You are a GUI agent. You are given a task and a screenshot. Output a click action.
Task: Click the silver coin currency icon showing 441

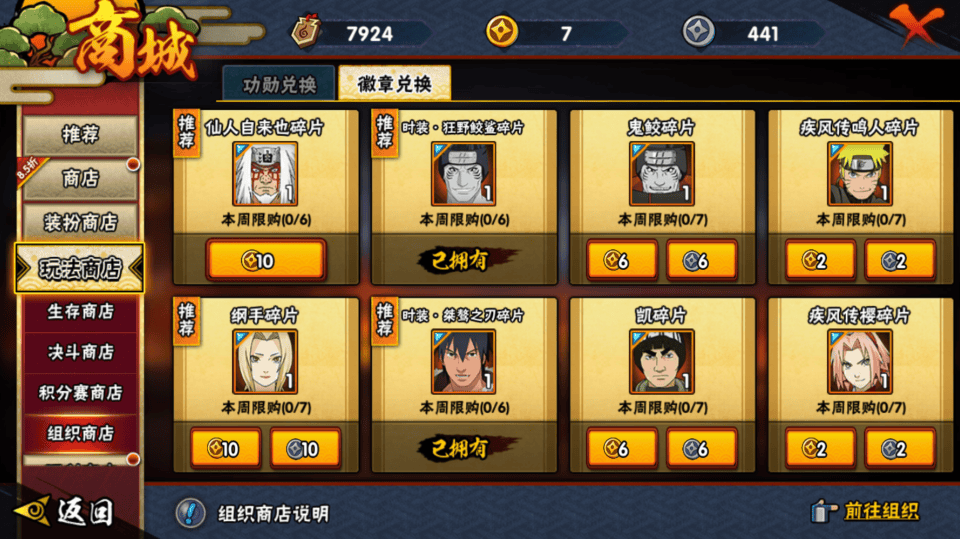coord(699,31)
